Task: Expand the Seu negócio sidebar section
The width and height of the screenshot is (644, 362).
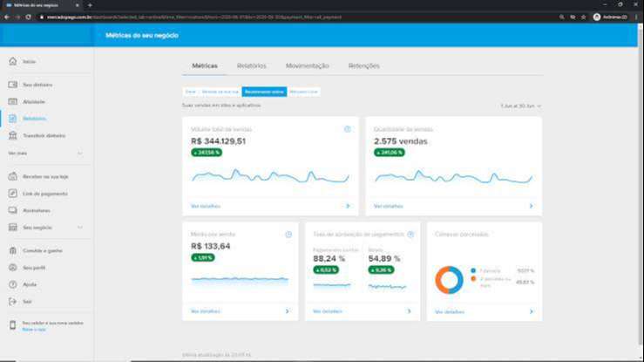Action: click(x=79, y=228)
